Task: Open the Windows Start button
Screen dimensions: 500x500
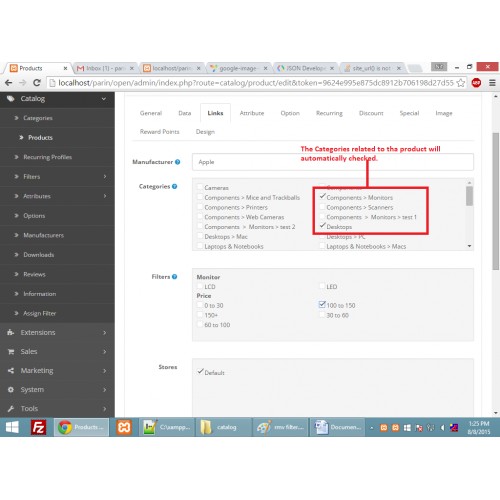Action: click(x=12, y=427)
